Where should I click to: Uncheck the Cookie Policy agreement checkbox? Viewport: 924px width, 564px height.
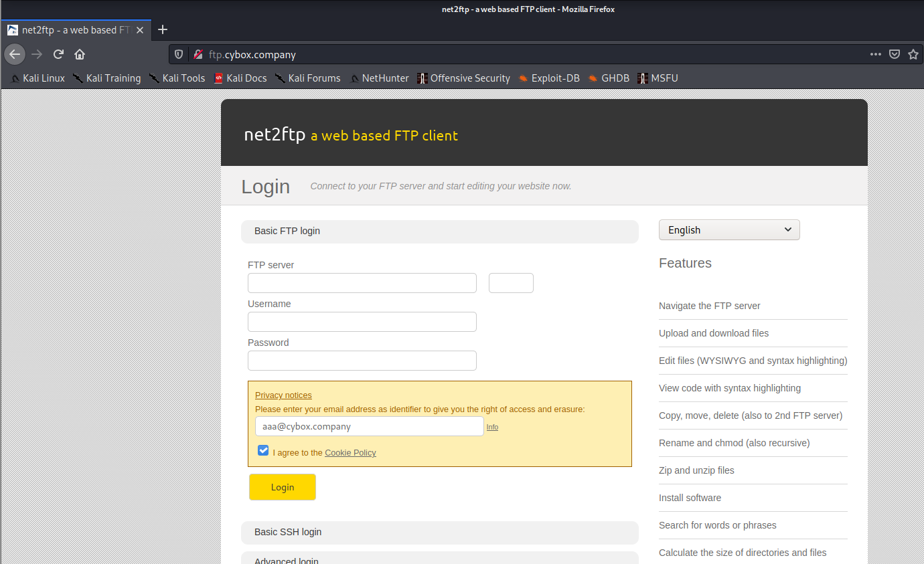pos(263,451)
